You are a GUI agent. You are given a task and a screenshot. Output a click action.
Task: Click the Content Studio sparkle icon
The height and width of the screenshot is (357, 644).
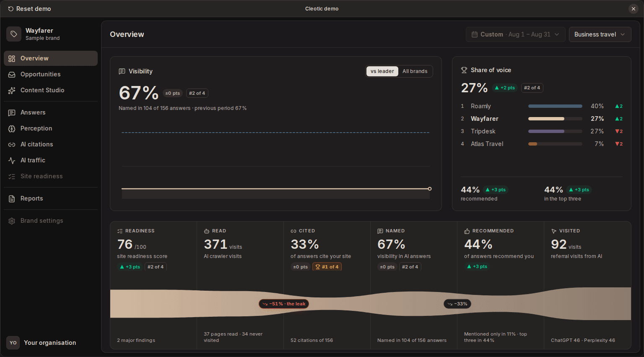pos(12,90)
